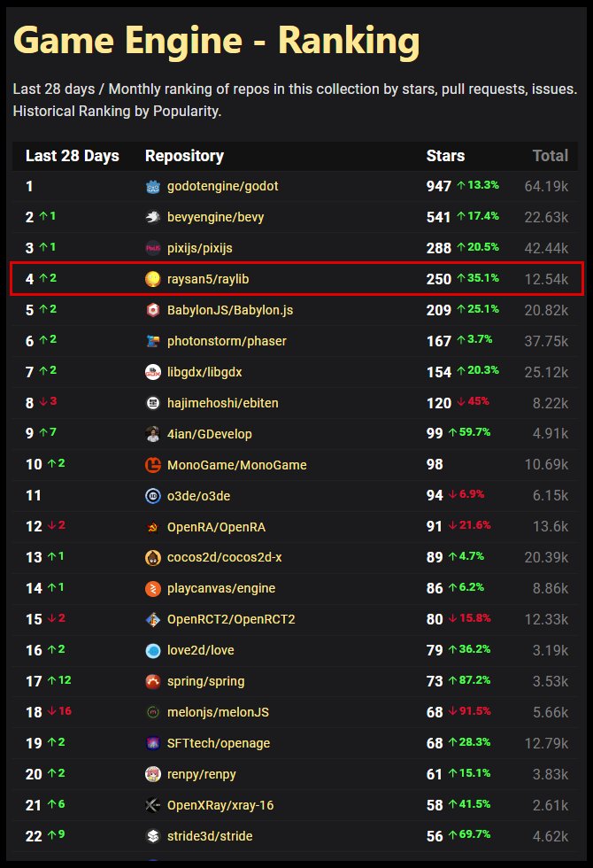This screenshot has height=868, width=593.
Task: Click the Game Engine - Ranking heading
Action: (x=216, y=41)
